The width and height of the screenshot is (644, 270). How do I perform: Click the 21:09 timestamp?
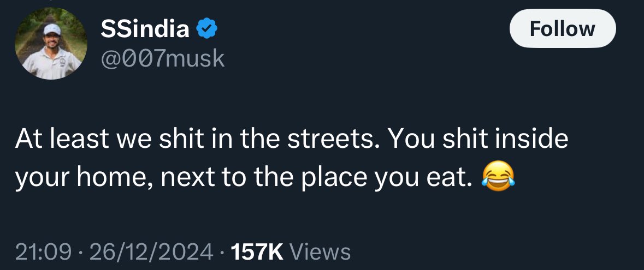(x=43, y=251)
